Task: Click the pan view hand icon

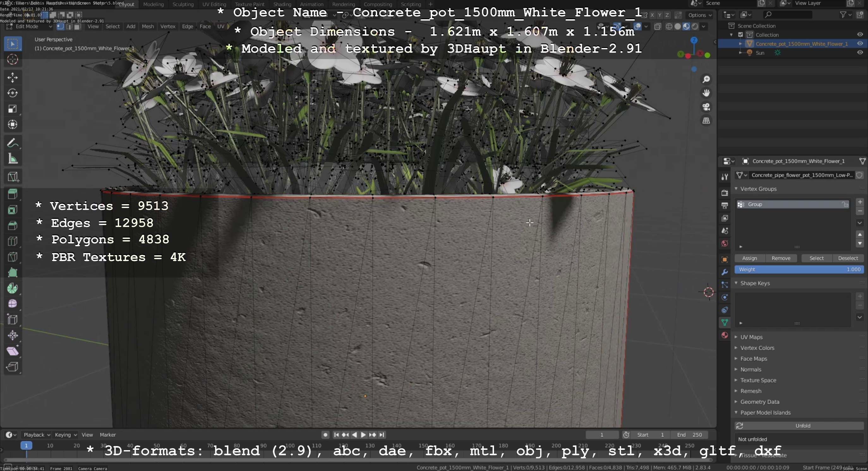Action: pyautogui.click(x=706, y=93)
